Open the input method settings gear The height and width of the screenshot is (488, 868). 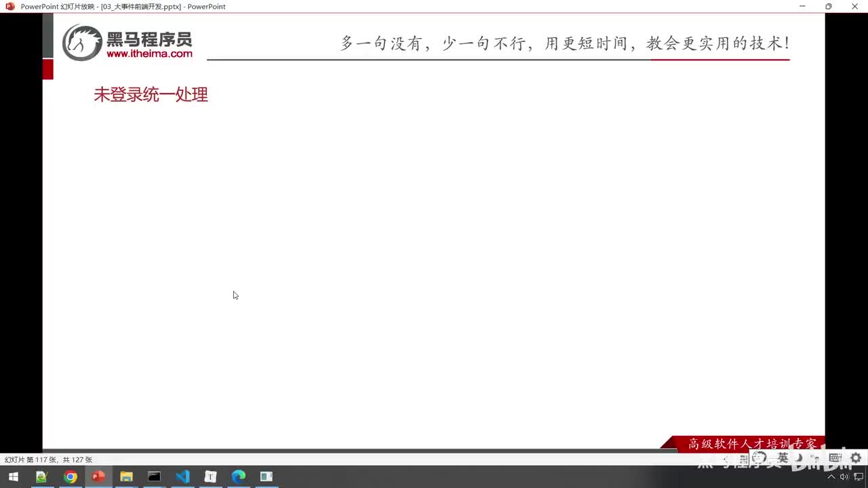click(856, 459)
